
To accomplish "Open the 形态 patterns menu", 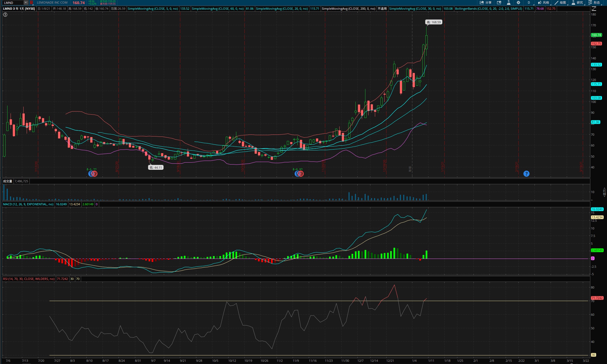I will [594, 2].
